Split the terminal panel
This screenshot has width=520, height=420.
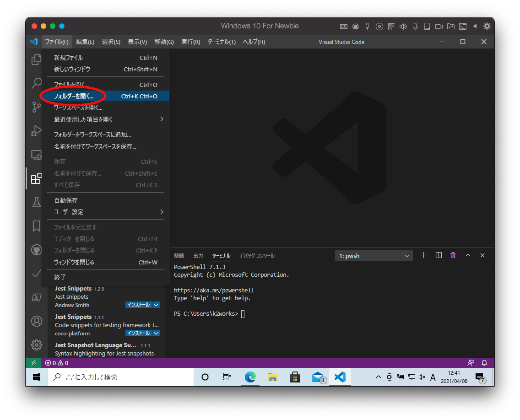click(x=439, y=255)
